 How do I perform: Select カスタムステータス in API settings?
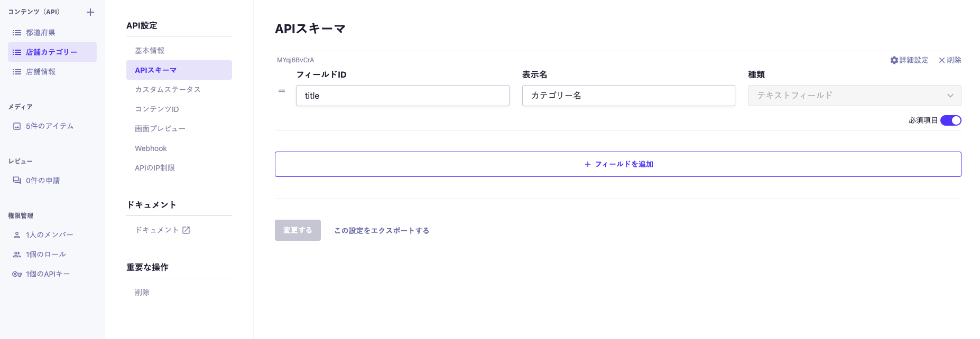168,90
